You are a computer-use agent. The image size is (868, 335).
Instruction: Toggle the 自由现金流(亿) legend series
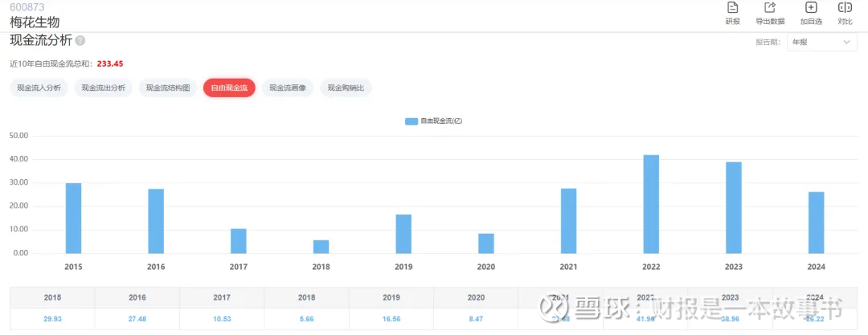coord(433,121)
